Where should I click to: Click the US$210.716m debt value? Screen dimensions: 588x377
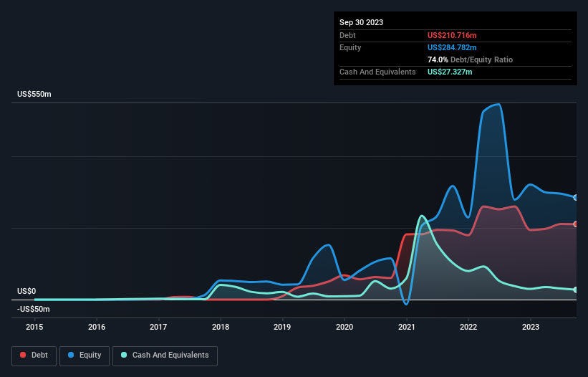point(452,35)
